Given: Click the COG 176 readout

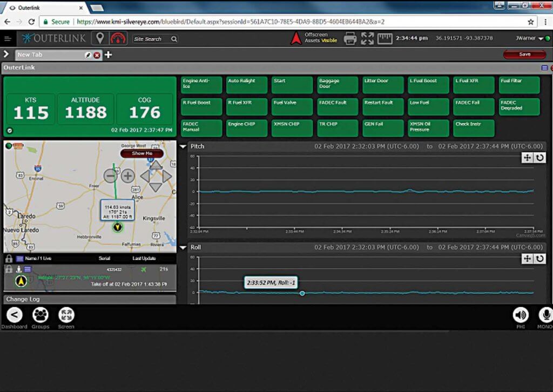Looking at the screenshot, I should click(145, 109).
